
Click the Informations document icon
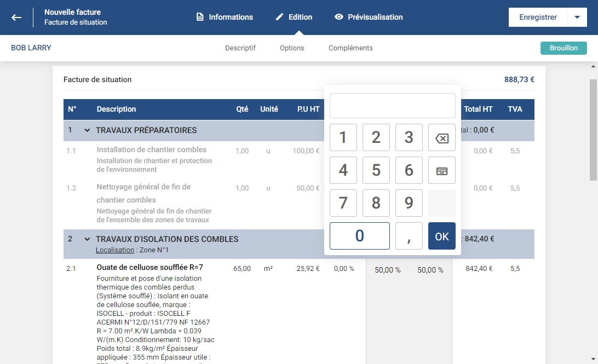(200, 18)
